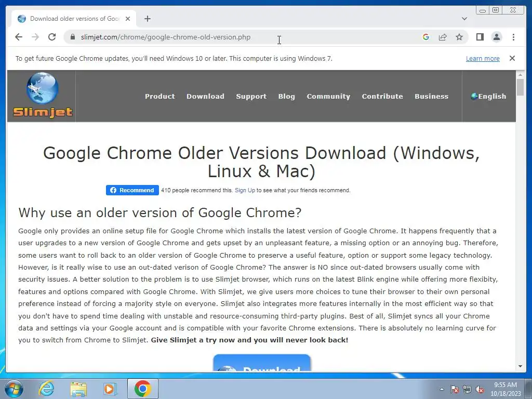Image resolution: width=532 pixels, height=399 pixels.
Task: Click the blue Download button
Action: (262, 363)
